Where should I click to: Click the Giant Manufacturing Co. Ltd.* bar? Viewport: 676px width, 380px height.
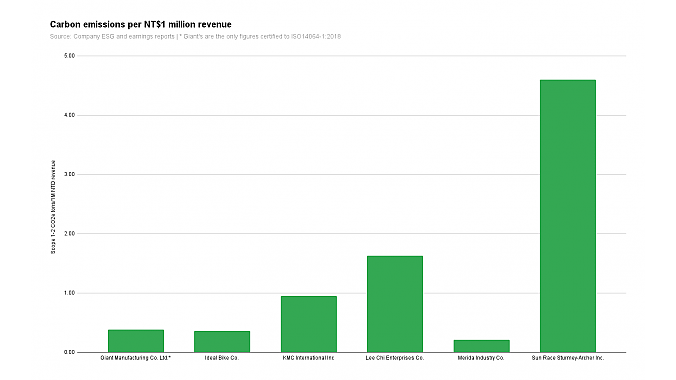click(136, 341)
